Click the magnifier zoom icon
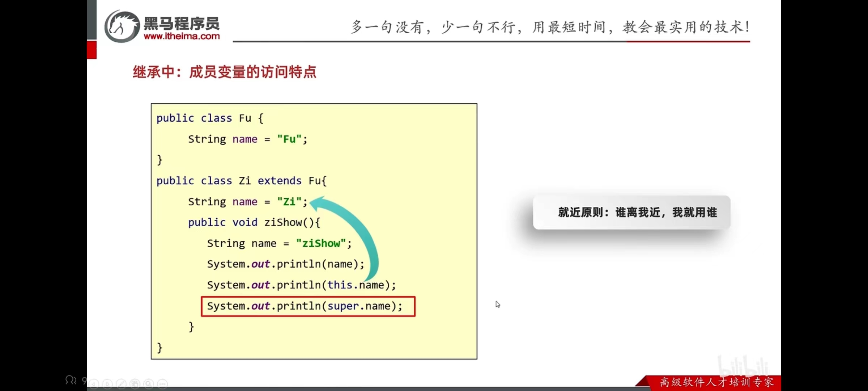868x391 pixels. (x=149, y=384)
